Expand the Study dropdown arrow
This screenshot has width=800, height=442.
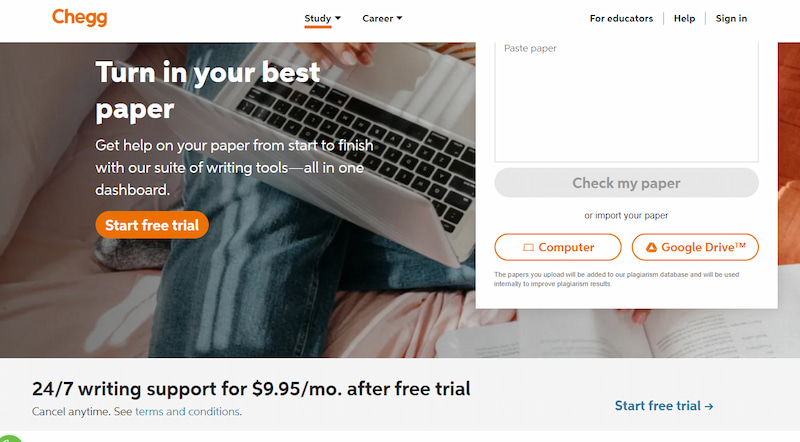pos(338,18)
